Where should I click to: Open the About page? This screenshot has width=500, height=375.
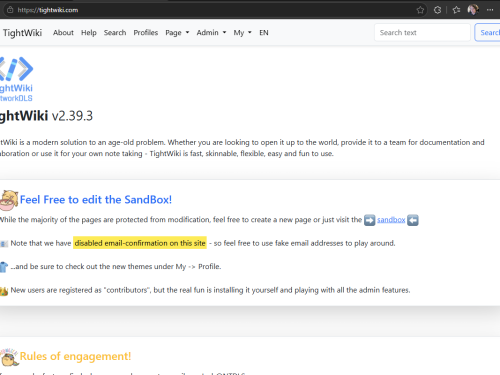63,33
